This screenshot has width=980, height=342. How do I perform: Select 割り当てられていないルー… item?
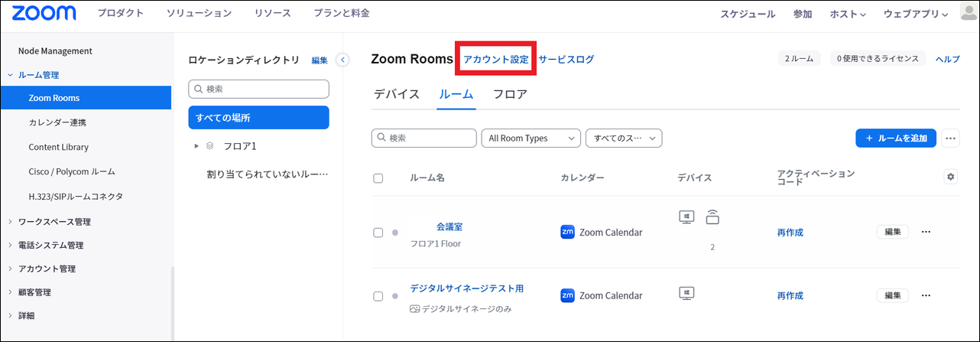(x=267, y=174)
